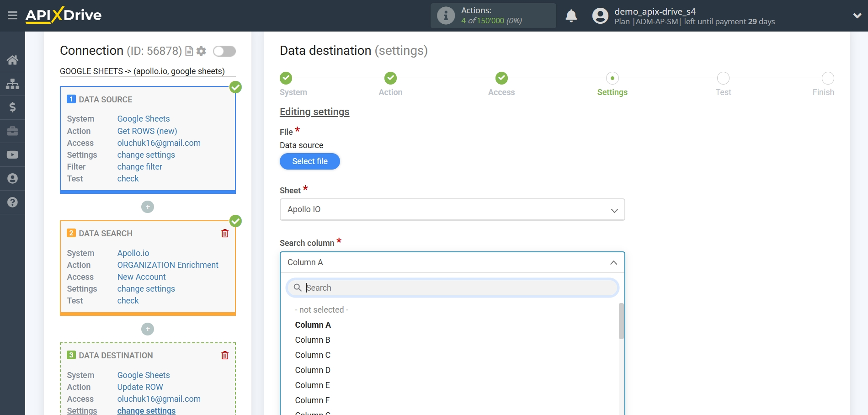Open the YouTube icon in the sidebar
Image resolution: width=868 pixels, height=415 pixels.
(12, 154)
